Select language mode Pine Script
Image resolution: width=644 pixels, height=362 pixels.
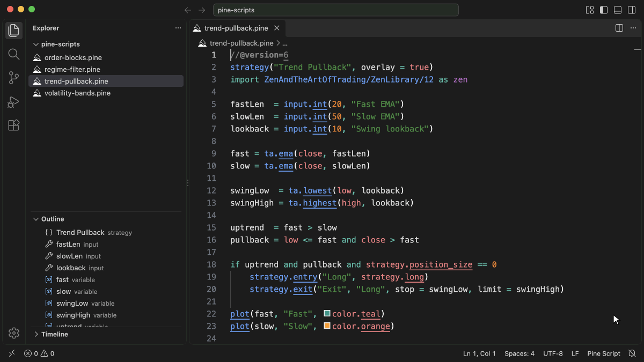[x=604, y=353]
